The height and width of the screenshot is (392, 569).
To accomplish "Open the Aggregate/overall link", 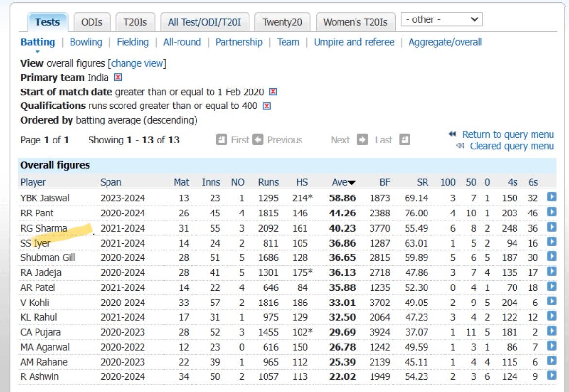I will coord(445,42).
